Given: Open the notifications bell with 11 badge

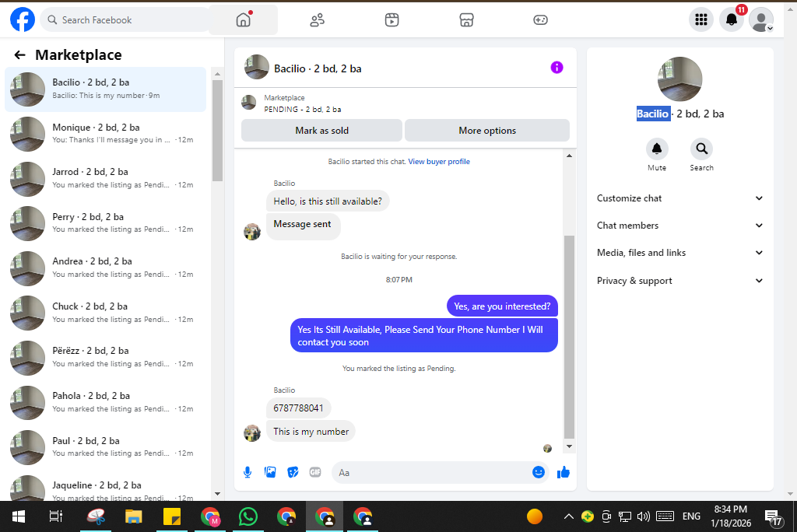Looking at the screenshot, I should click(732, 19).
